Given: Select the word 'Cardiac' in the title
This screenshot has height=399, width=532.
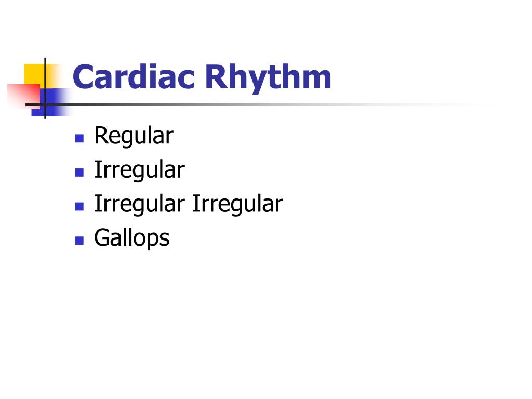Looking at the screenshot, I should 134,77.
